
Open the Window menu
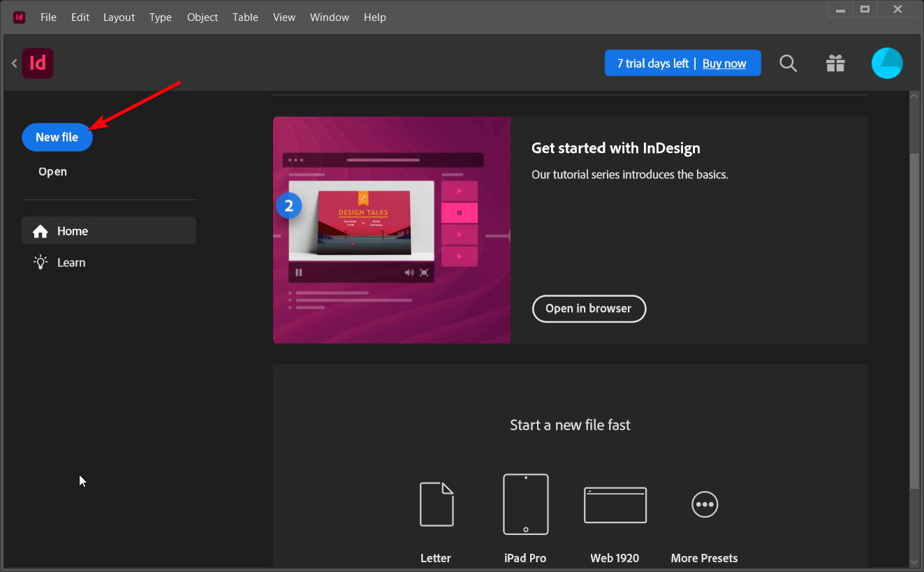(x=329, y=17)
